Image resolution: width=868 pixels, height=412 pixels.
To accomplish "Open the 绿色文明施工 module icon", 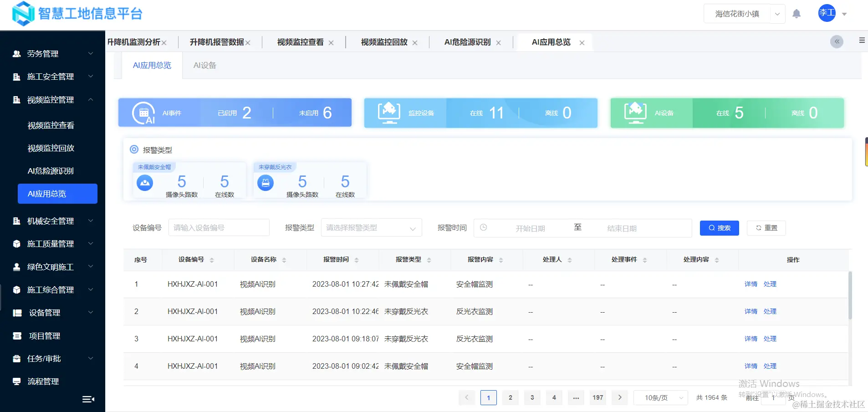I will click(x=16, y=267).
